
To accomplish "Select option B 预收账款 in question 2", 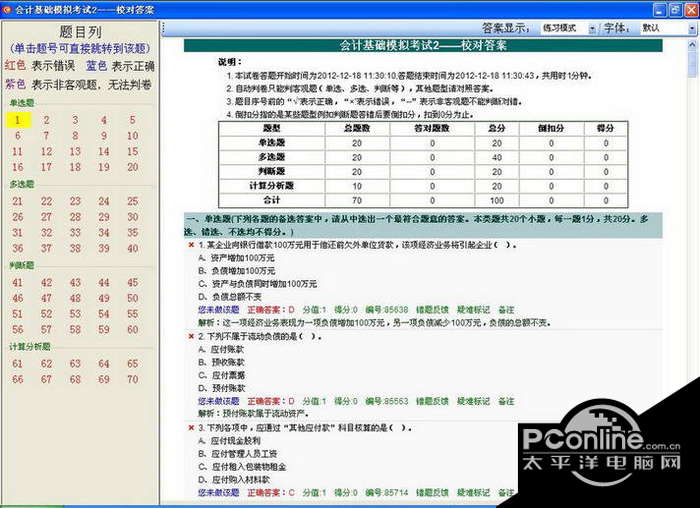I will pyautogui.click(x=221, y=362).
